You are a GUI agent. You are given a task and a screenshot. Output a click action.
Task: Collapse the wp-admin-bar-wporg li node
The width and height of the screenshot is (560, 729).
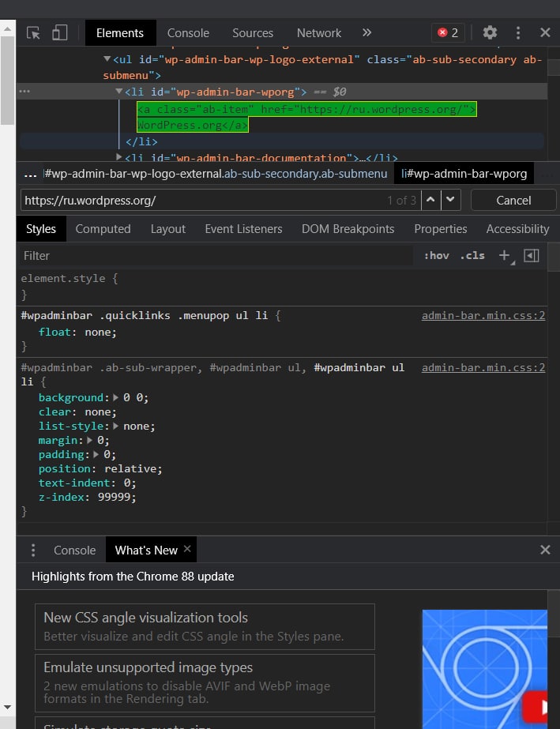(x=118, y=92)
